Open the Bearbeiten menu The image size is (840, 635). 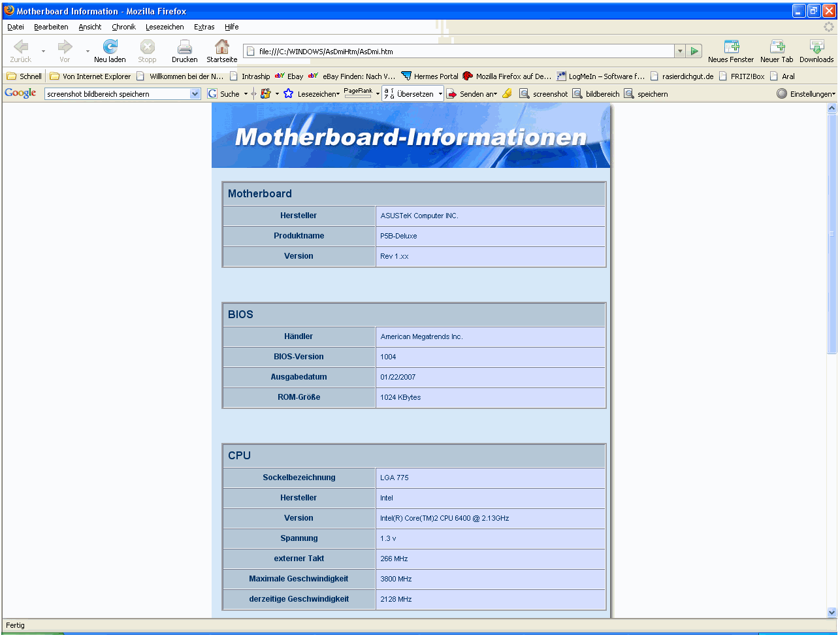51,27
